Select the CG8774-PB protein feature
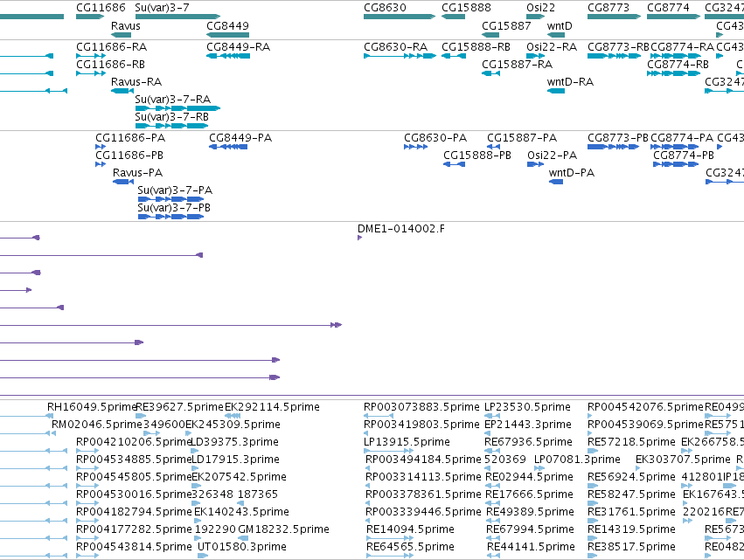 676,164
